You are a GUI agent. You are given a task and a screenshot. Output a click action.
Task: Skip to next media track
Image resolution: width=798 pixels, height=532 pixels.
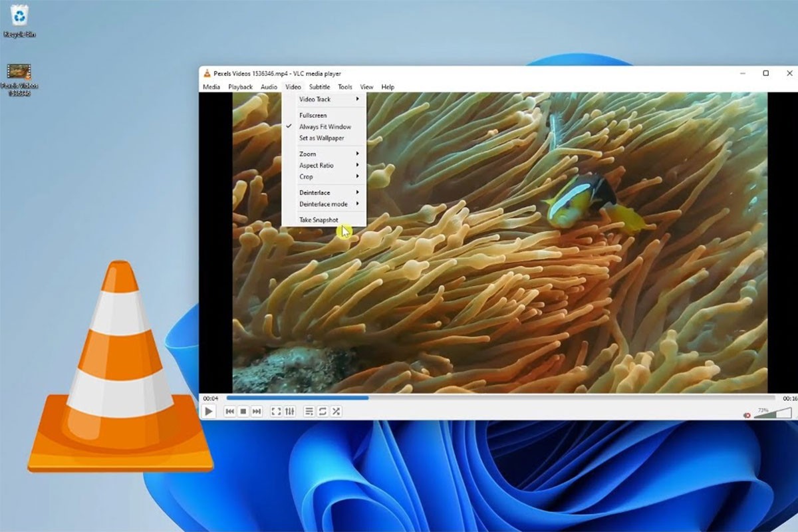tap(257, 412)
